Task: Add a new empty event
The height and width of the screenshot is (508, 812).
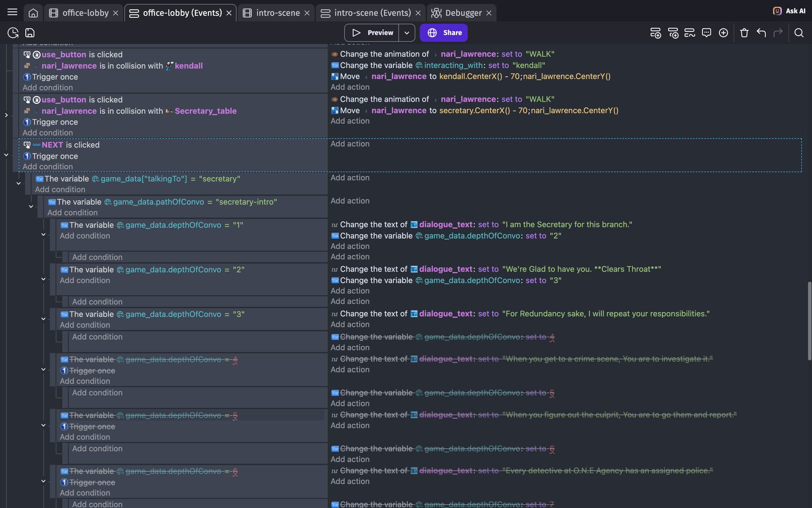Action: click(656, 33)
